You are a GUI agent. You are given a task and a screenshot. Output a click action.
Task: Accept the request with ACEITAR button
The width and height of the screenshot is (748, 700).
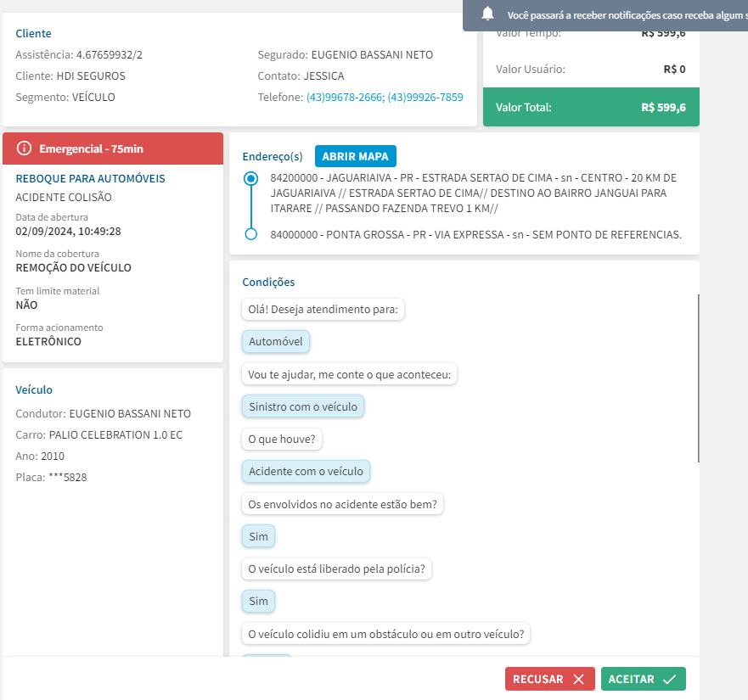[x=643, y=679]
